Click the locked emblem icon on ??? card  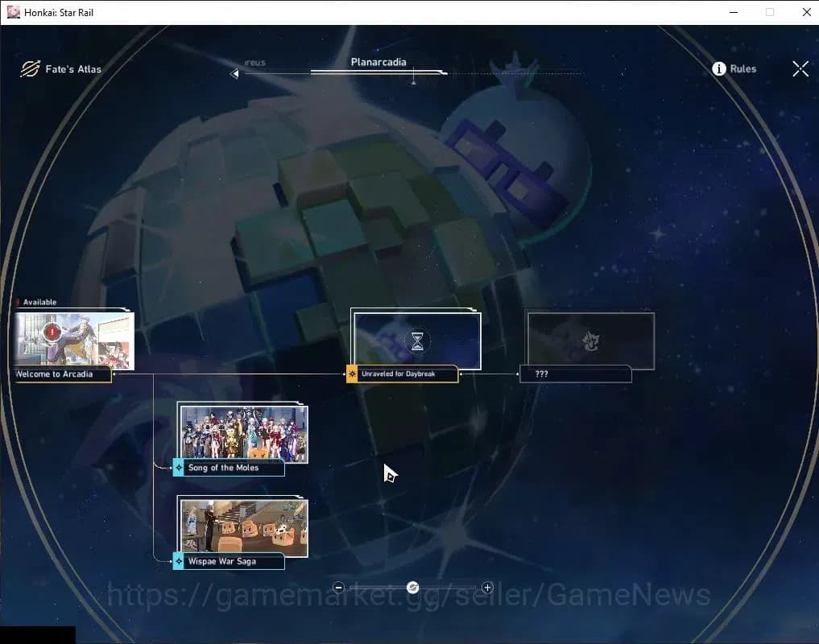[591, 341]
